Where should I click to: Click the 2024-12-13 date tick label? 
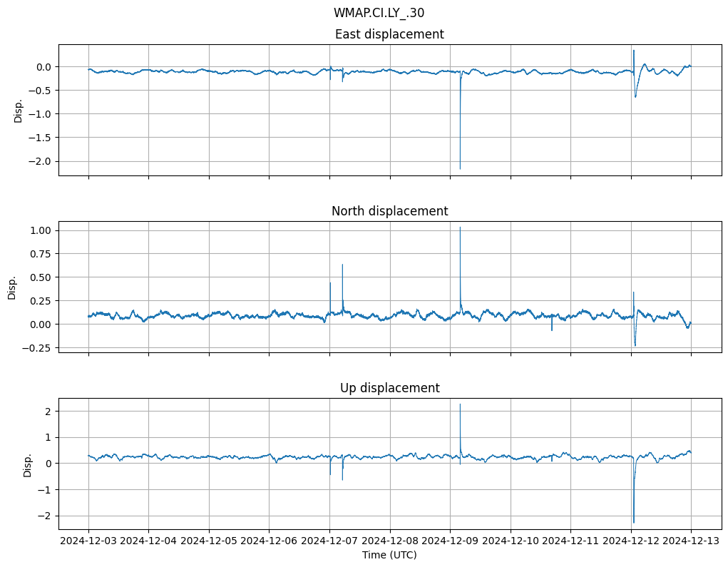pos(691,542)
